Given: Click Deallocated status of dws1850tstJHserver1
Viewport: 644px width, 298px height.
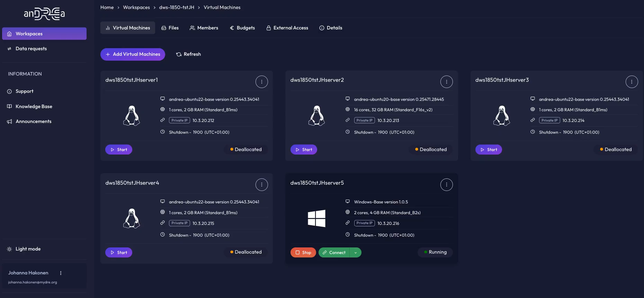Looking at the screenshot, I should pyautogui.click(x=246, y=150).
